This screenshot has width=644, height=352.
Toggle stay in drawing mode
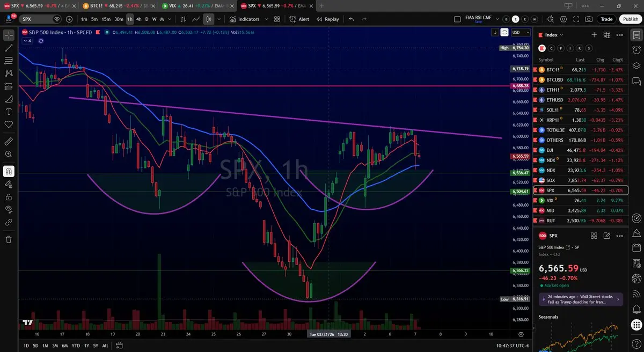9,184
